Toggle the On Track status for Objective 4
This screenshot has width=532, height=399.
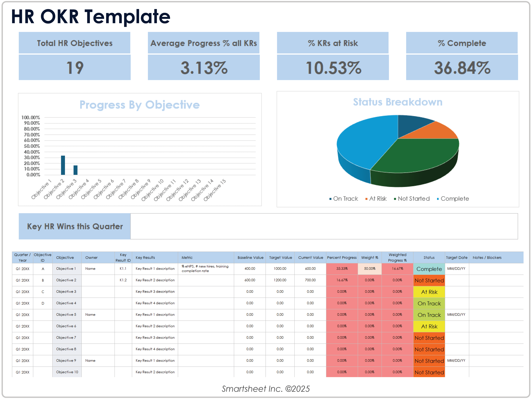pyautogui.click(x=429, y=303)
